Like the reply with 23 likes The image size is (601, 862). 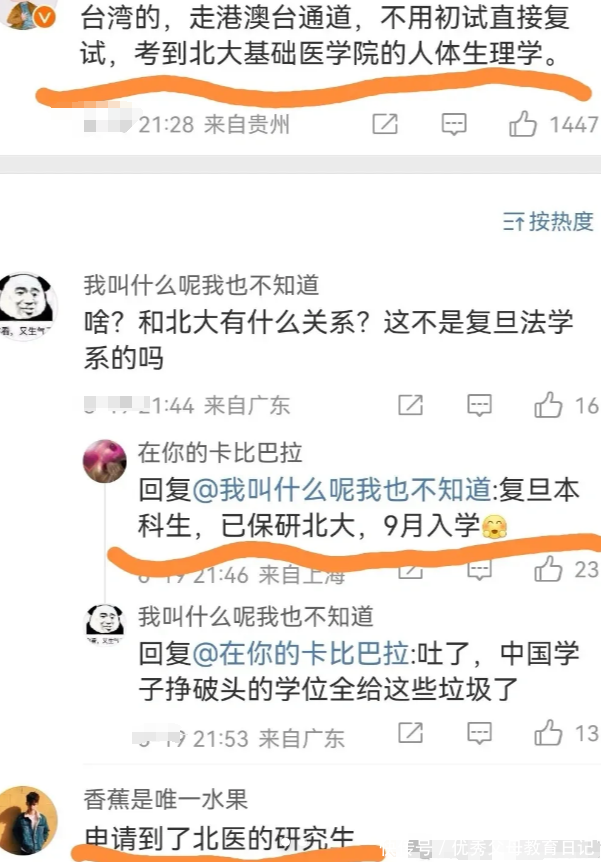[548, 569]
